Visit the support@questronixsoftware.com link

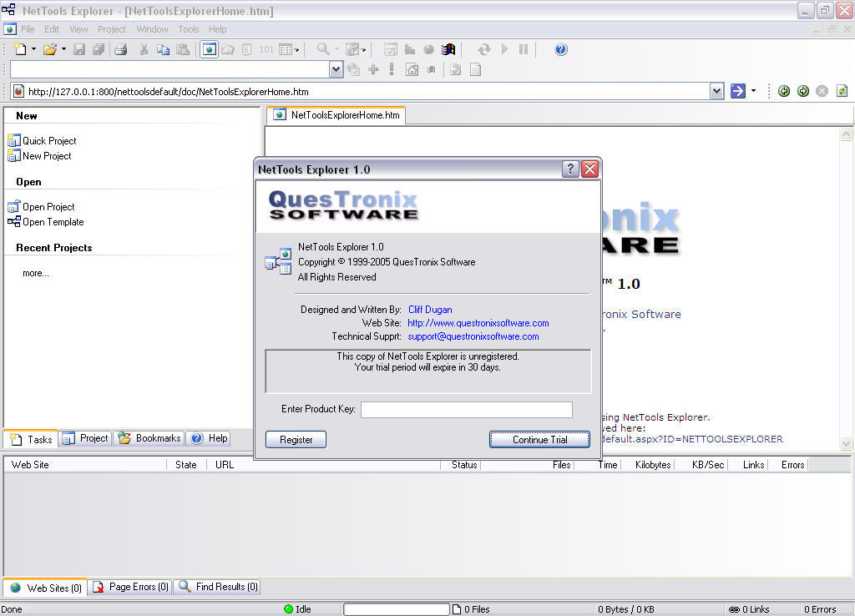point(473,336)
